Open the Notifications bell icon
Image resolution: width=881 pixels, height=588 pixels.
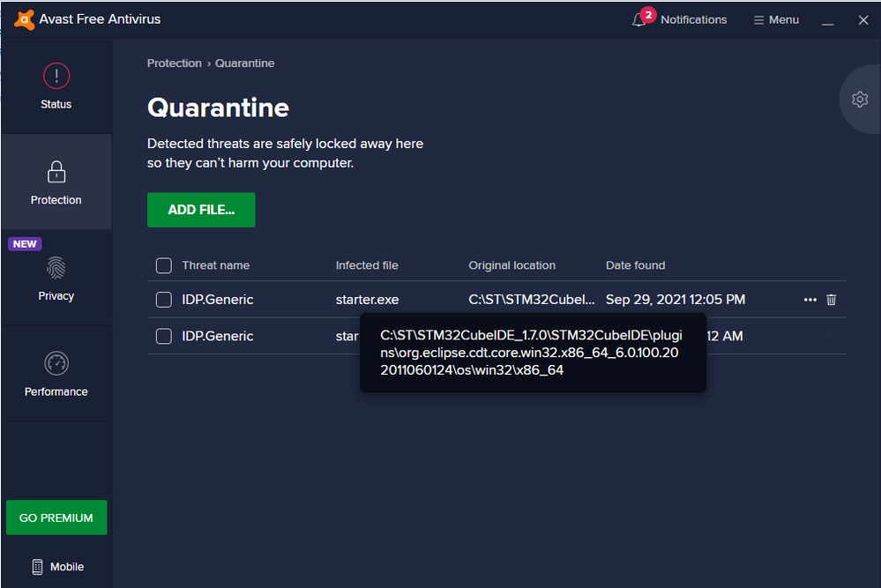point(638,20)
